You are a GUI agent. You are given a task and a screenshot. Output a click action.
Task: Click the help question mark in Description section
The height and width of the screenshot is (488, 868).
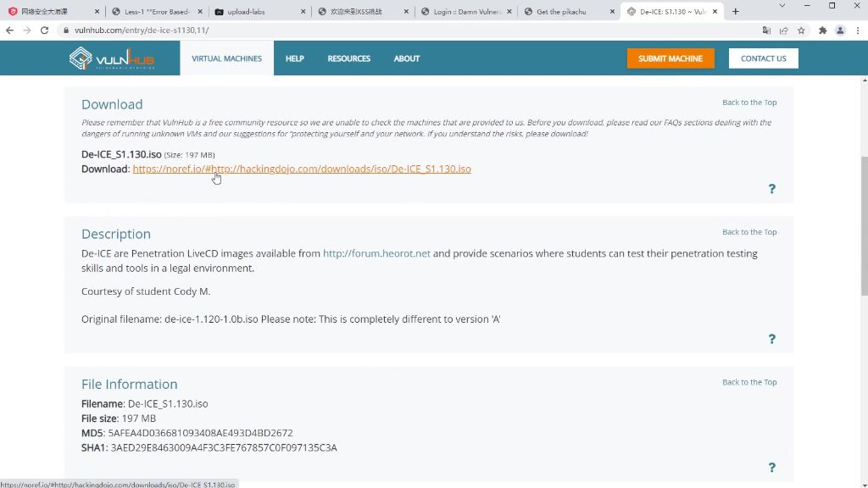click(x=771, y=339)
